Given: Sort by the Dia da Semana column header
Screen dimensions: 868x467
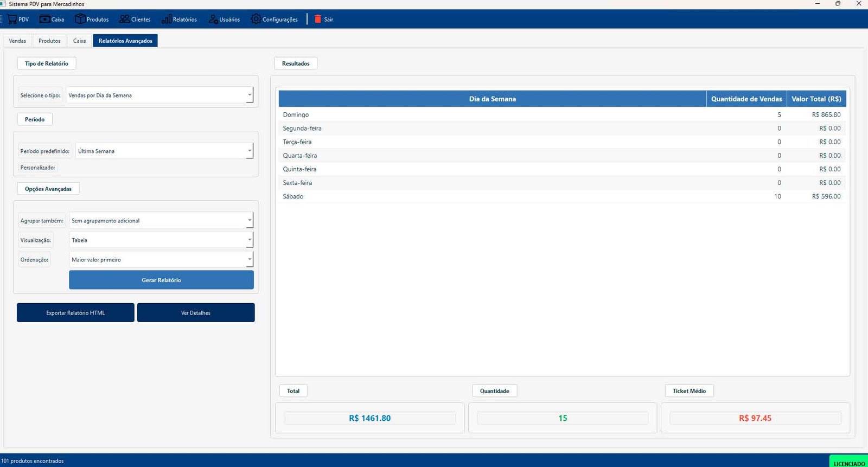Looking at the screenshot, I should point(493,99).
